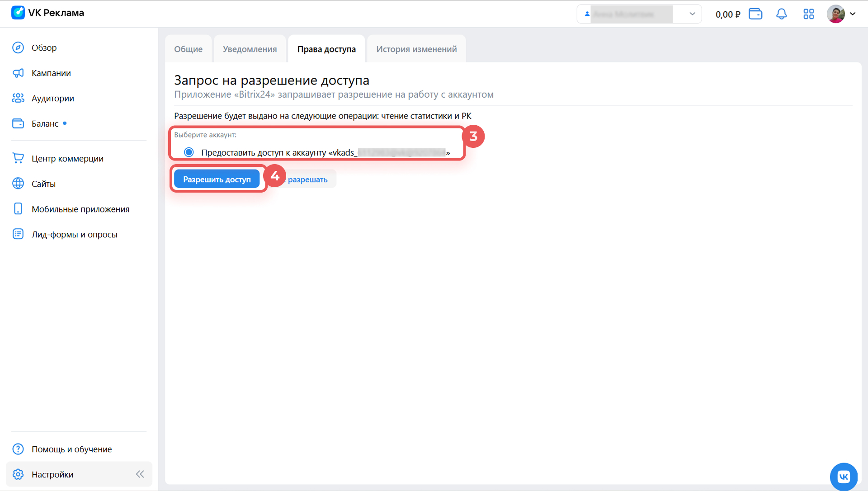Open Кампании in the sidebar
Screen dimensions: 868x491
[x=51, y=73]
